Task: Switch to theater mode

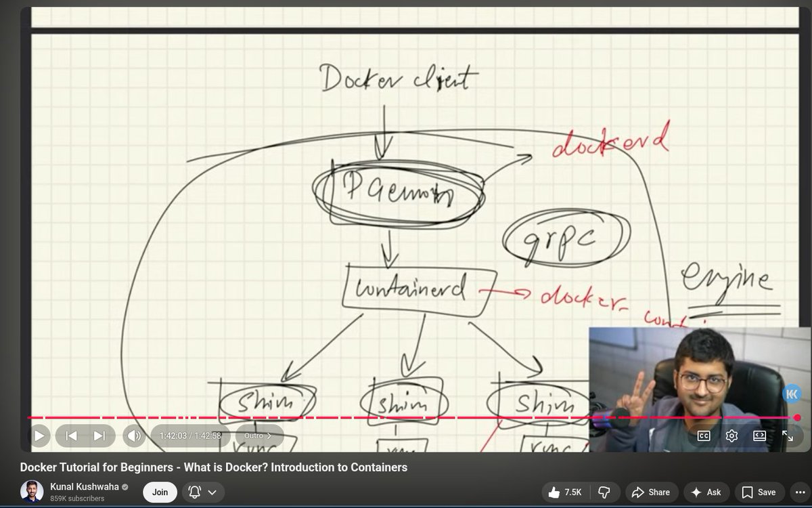Action: 759,436
